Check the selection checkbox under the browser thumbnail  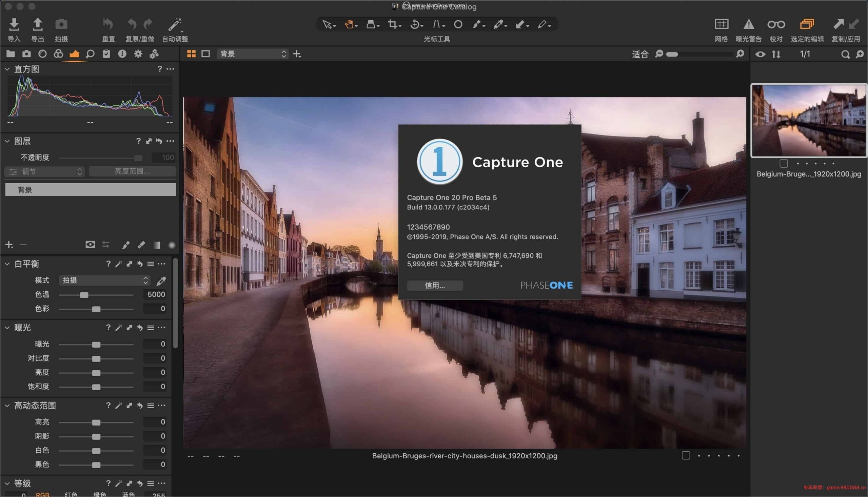(783, 164)
